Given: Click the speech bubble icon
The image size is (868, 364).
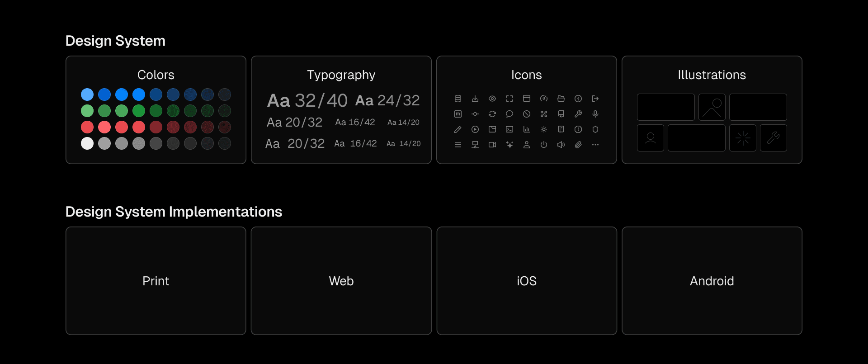Looking at the screenshot, I should tap(509, 114).
